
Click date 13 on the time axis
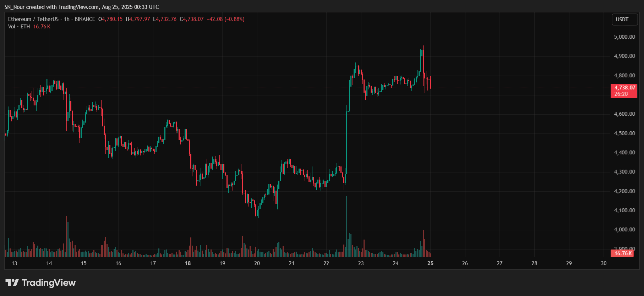point(15,263)
